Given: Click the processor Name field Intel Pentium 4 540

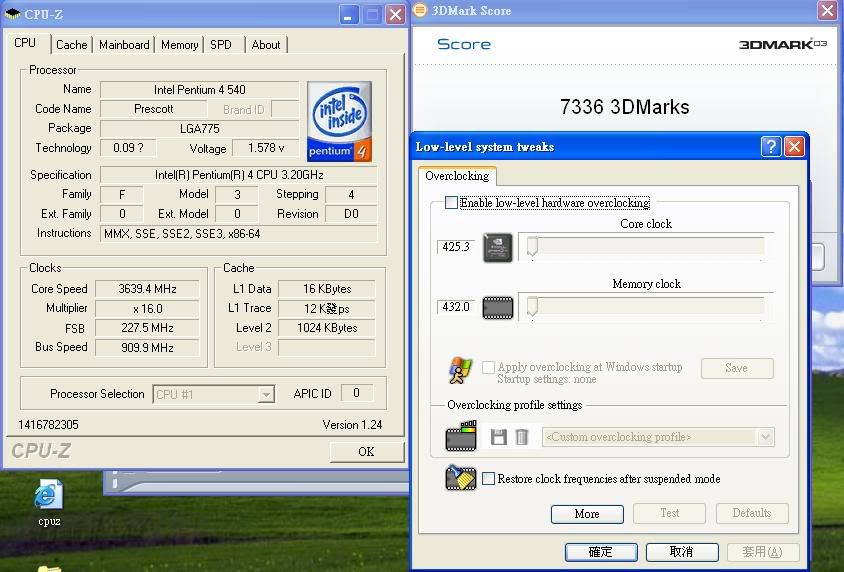Looking at the screenshot, I should tap(200, 90).
